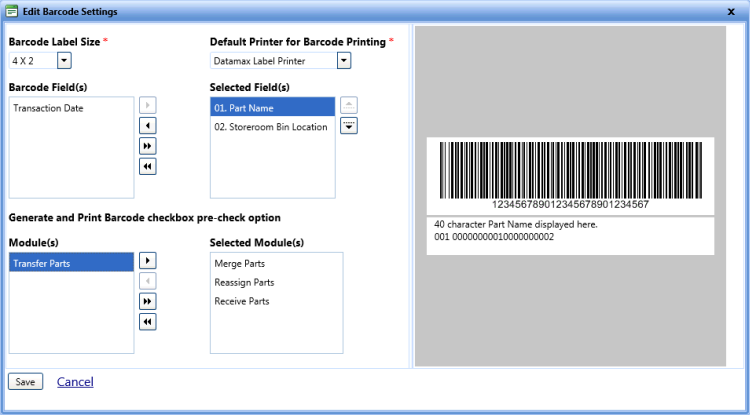The image size is (750, 415).
Task: Select Receive Parts in Selected Modules
Action: click(276, 301)
